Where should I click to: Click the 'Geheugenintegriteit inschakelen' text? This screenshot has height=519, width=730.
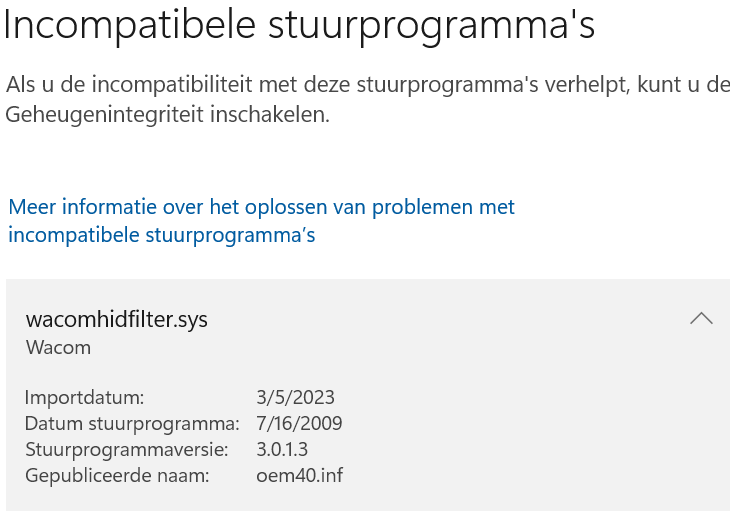[167, 115]
